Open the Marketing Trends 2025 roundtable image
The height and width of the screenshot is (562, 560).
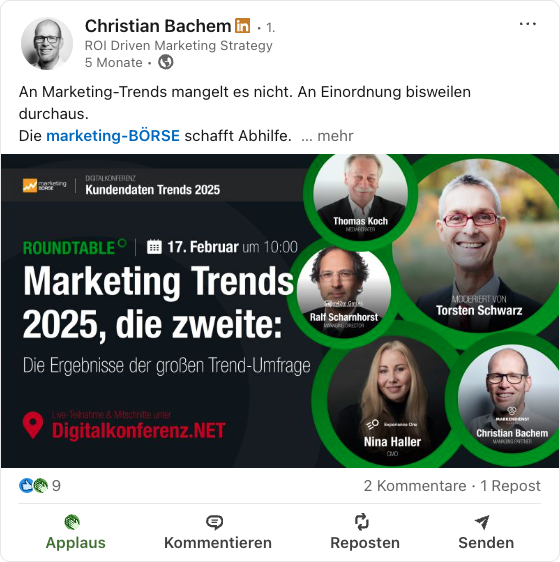coord(280,311)
